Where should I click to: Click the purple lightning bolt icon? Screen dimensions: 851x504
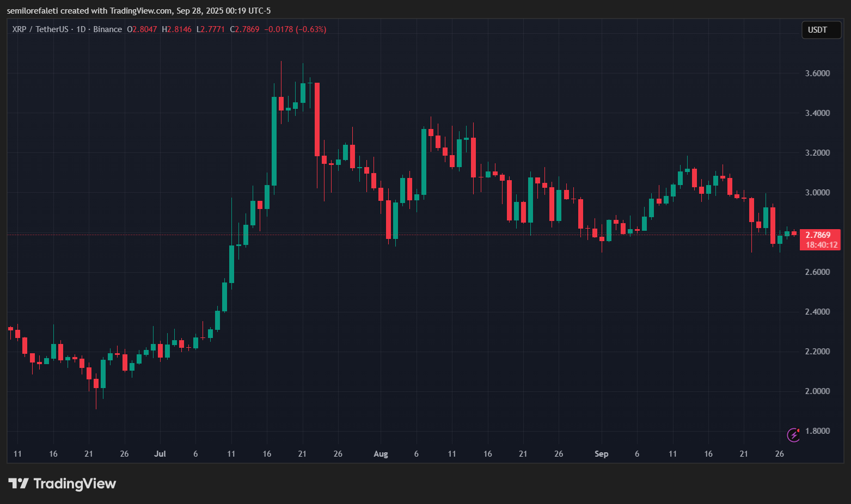pyautogui.click(x=794, y=435)
